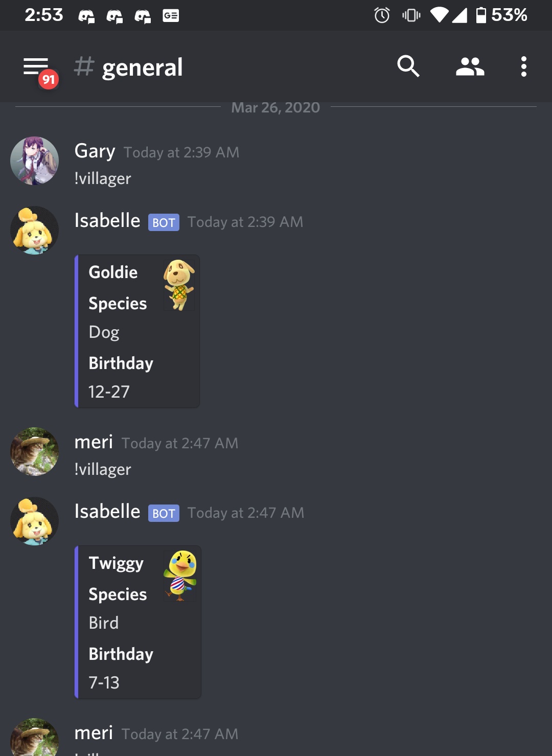Select the general channel title
The width and height of the screenshot is (552, 756).
pos(142,67)
